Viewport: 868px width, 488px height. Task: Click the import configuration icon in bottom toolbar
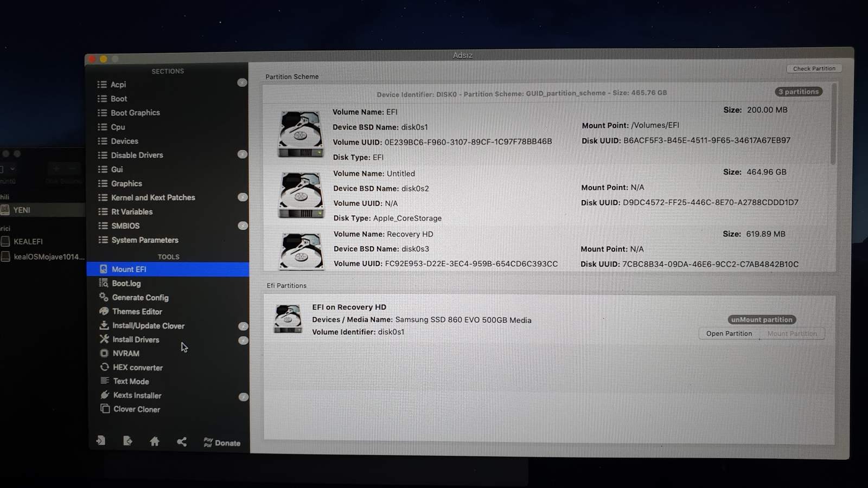tap(101, 441)
